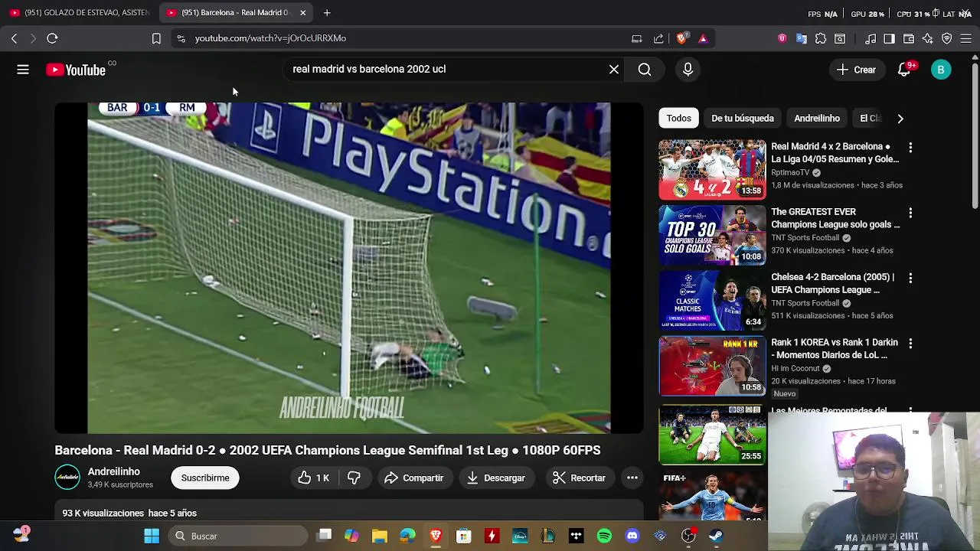Clear the YouTube search box text
This screenshot has width=980, height=551.
pyautogui.click(x=614, y=70)
